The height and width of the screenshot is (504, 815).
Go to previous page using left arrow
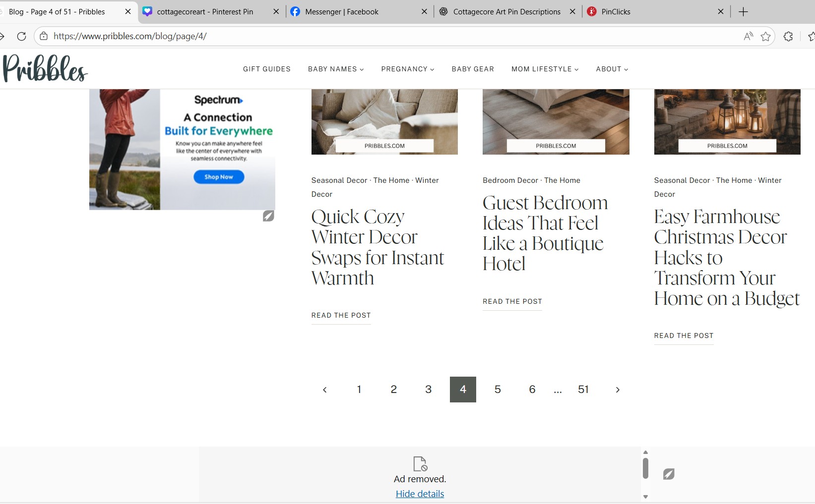(325, 390)
